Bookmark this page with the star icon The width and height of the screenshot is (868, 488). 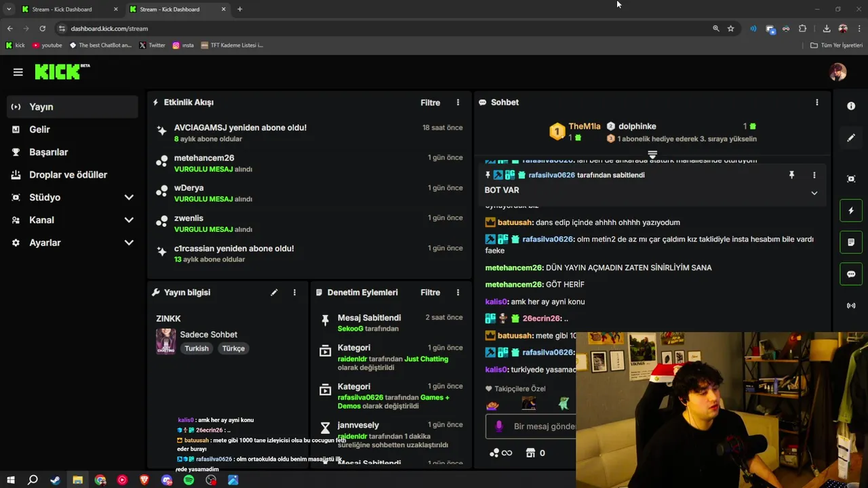click(x=730, y=28)
